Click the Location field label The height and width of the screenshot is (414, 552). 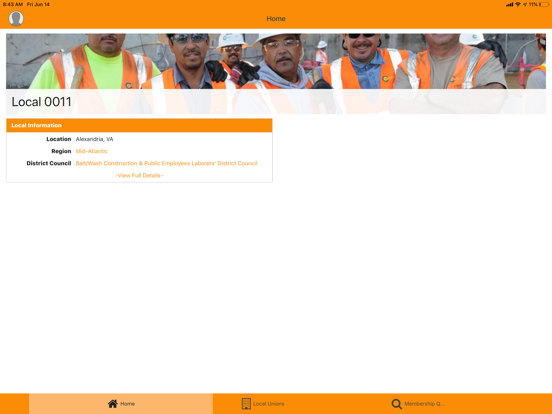59,139
